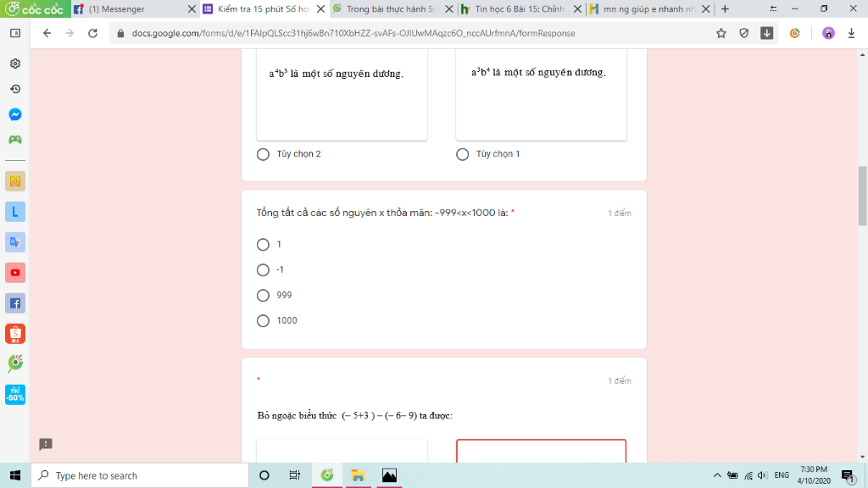Open the blue L sidebar shortcut

pyautogui.click(x=15, y=211)
